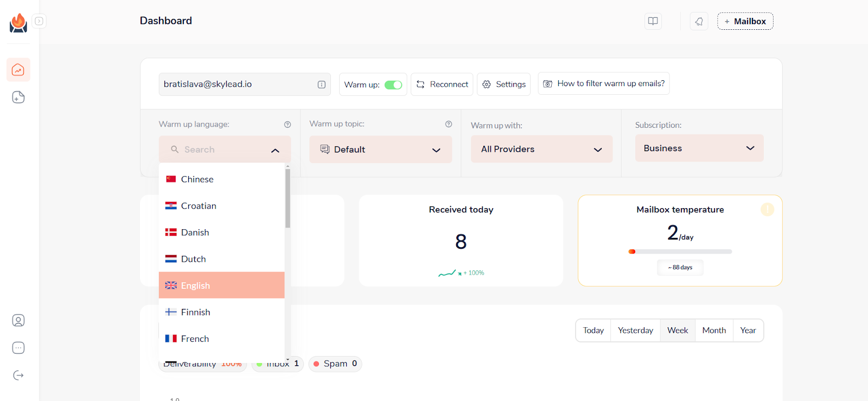Open the add-document icon in sidebar
The image size is (868, 401).
click(18, 98)
